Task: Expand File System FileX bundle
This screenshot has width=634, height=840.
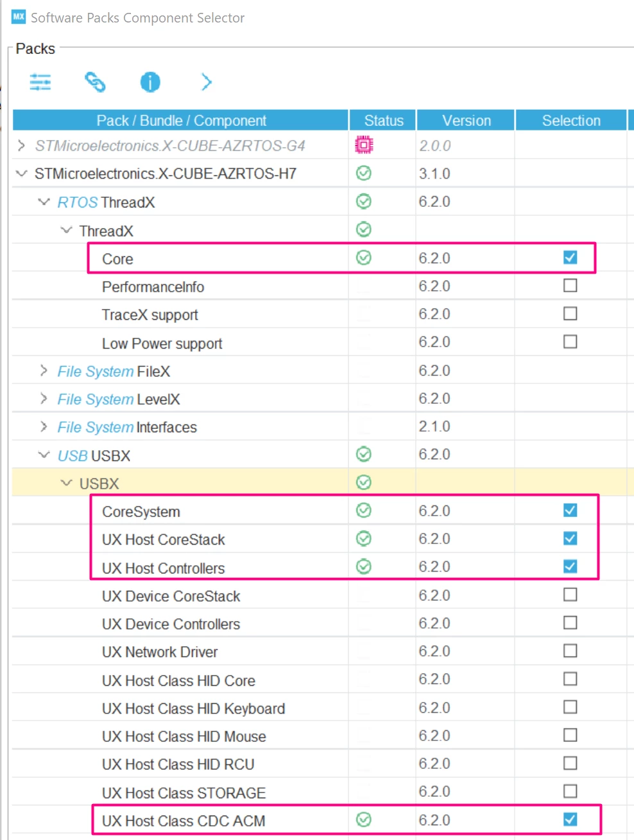Action: 44,371
